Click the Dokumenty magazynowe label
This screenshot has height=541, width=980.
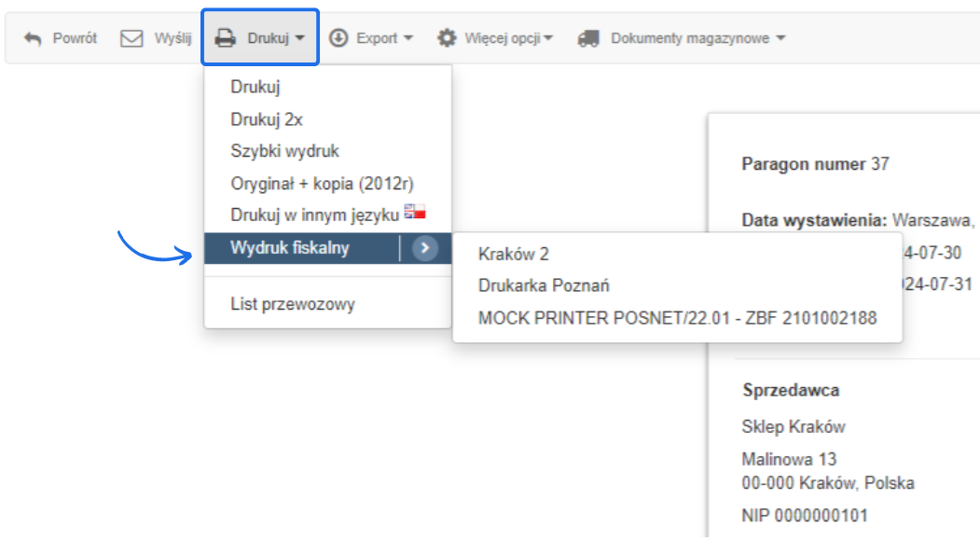pos(690,39)
